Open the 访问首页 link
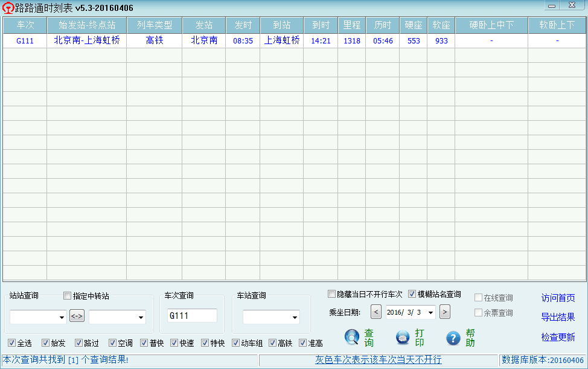The width and height of the screenshot is (588, 369). pos(558,298)
